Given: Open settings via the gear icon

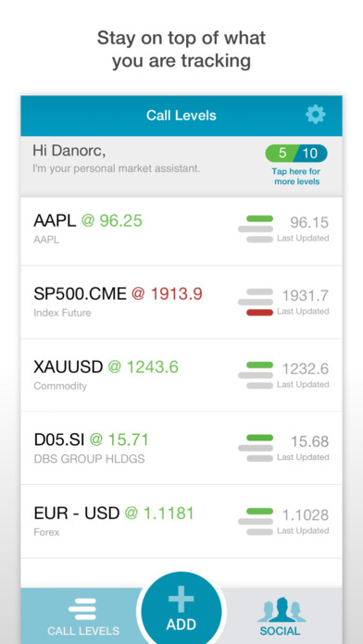Looking at the screenshot, I should pos(316,115).
